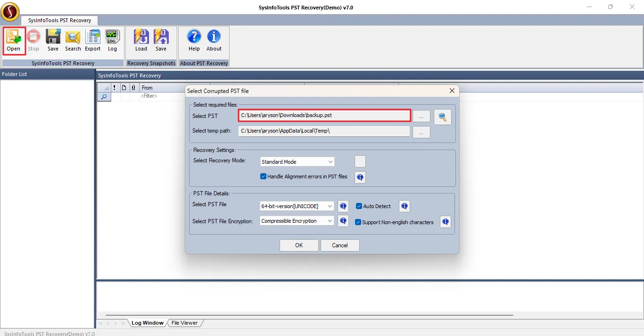Toggle the Auto Detect checkbox
This screenshot has width=644, height=336.
click(x=359, y=206)
